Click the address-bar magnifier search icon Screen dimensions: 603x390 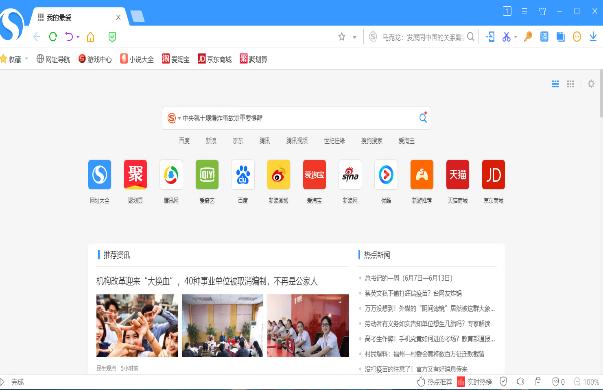click(x=470, y=37)
